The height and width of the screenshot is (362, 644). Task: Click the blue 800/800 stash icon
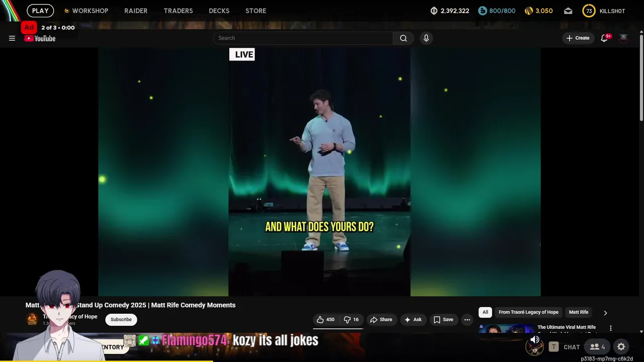[482, 11]
